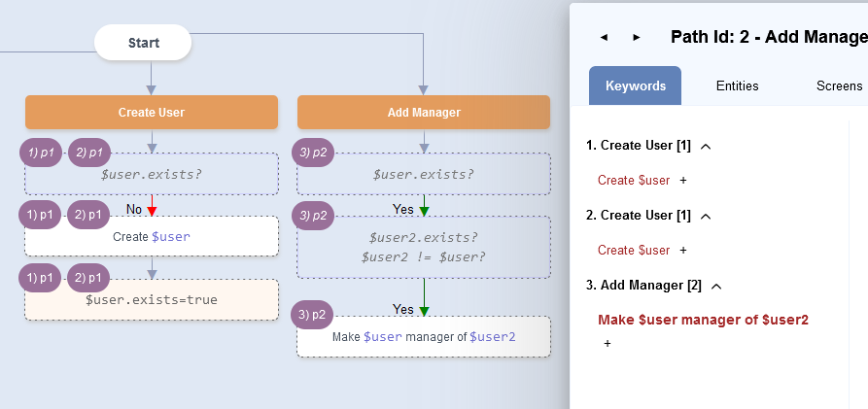Click the orange Add Manager block

click(x=424, y=112)
